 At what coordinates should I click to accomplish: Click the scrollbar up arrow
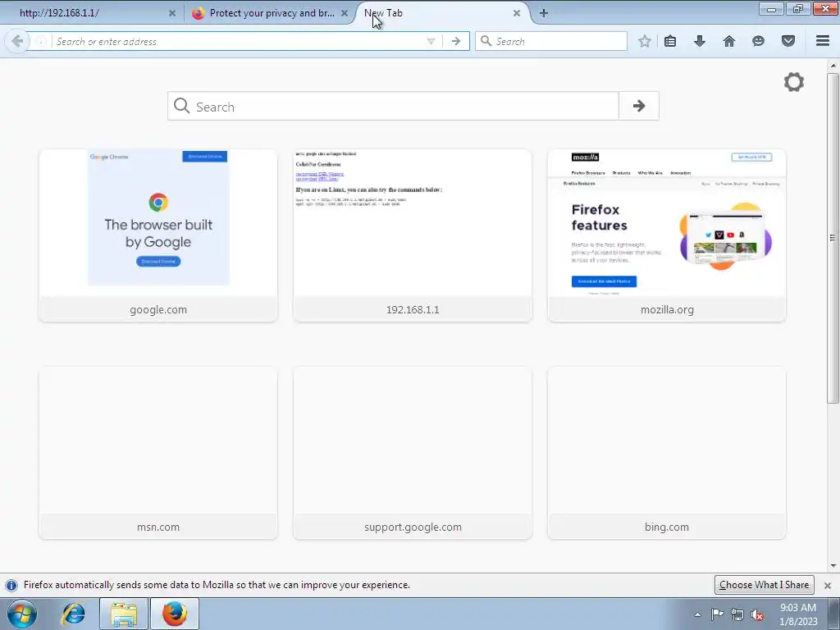pyautogui.click(x=833, y=66)
